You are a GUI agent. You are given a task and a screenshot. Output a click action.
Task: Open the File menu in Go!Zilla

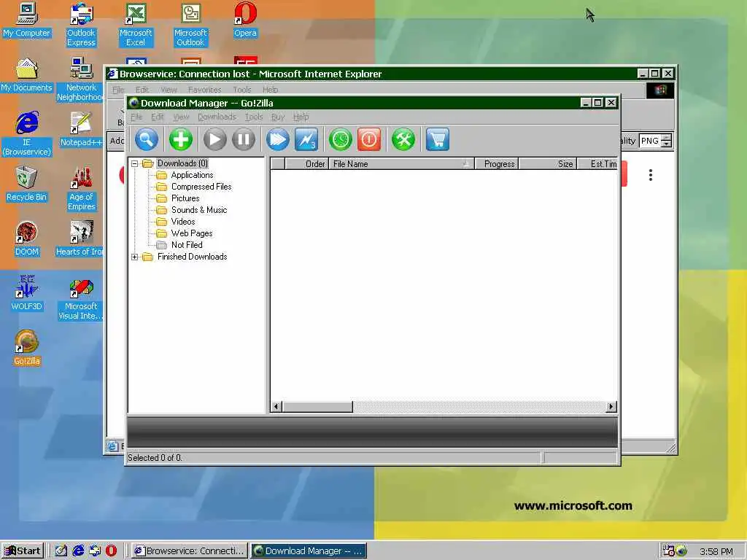point(136,117)
